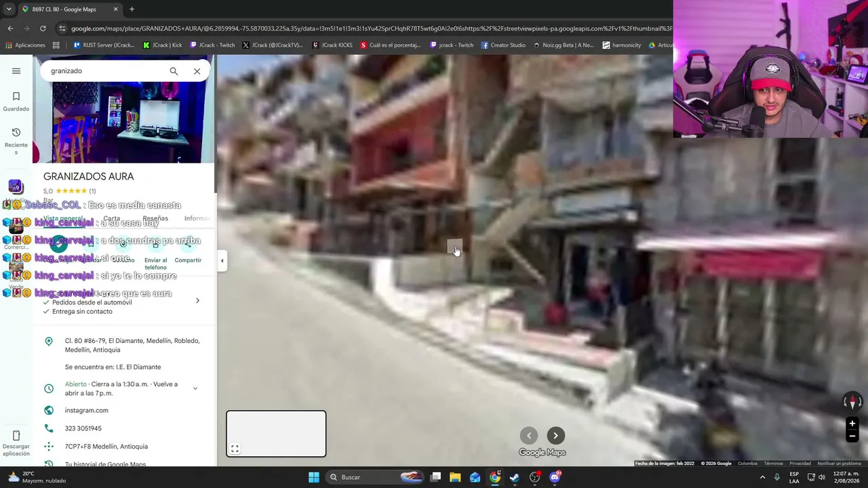Open the Creator Studio bookmark
The height and width of the screenshot is (488, 868).
click(503, 45)
